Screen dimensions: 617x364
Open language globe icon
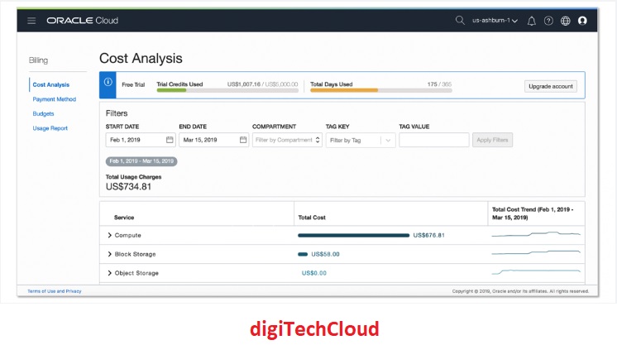click(566, 21)
